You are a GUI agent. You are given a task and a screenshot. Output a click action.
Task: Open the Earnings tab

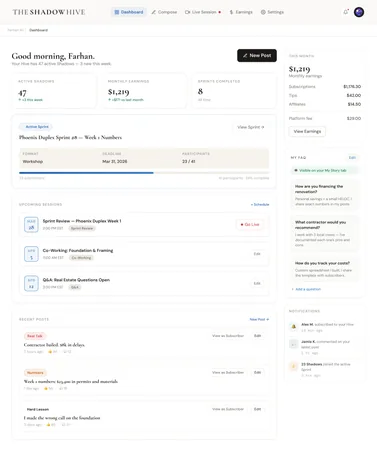tap(241, 12)
